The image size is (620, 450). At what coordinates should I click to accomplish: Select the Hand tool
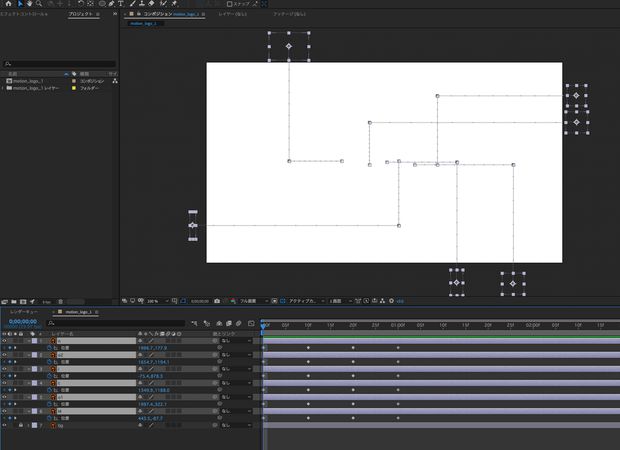pos(30,4)
